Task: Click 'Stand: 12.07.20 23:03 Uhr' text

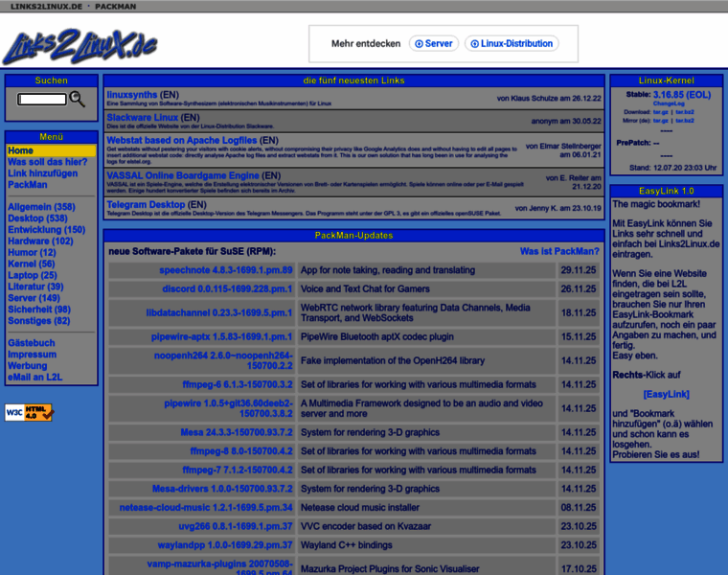Action: click(x=672, y=168)
